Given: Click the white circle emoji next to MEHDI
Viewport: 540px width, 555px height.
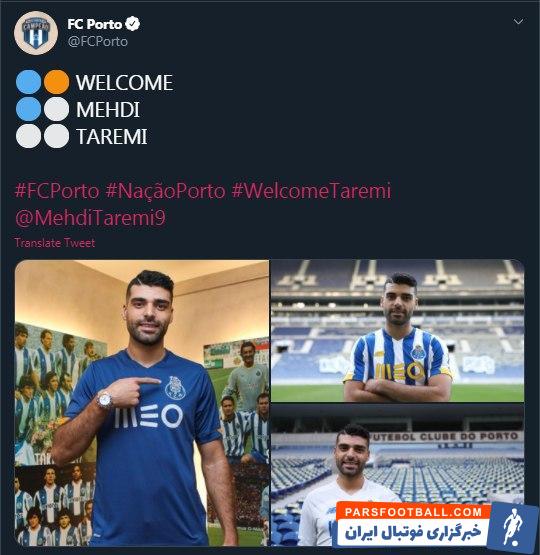Looking at the screenshot, I should coord(56,109).
